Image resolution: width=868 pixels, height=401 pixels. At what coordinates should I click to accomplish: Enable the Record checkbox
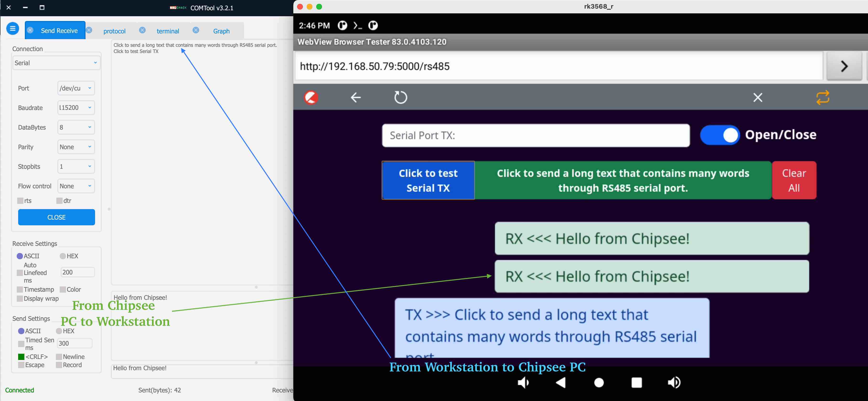59,365
